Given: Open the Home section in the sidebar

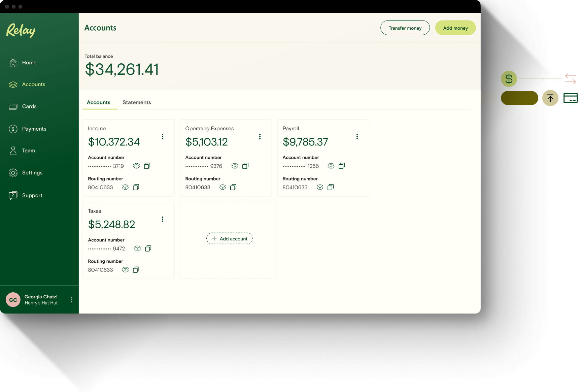Looking at the screenshot, I should 29,62.
